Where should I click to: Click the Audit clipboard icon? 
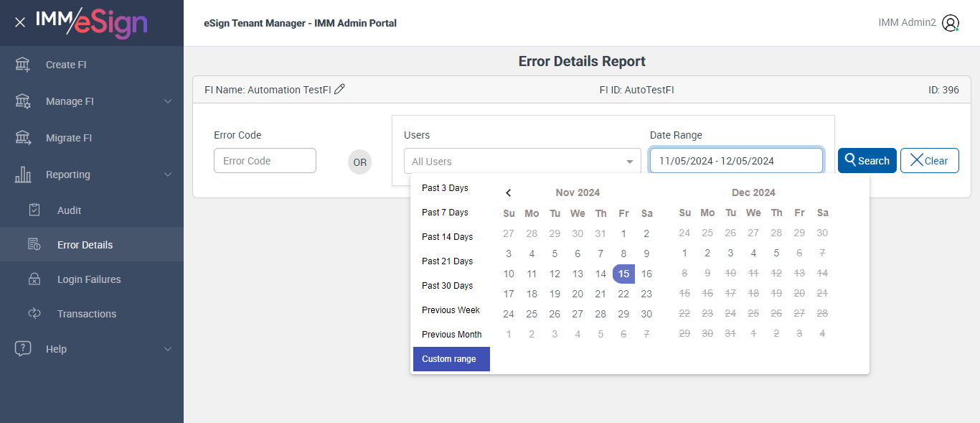34,210
